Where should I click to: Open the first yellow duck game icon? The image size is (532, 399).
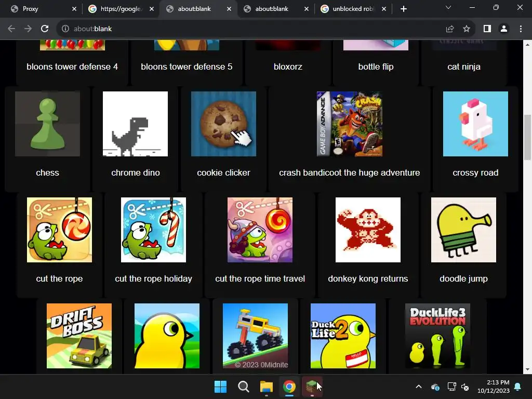point(167,336)
